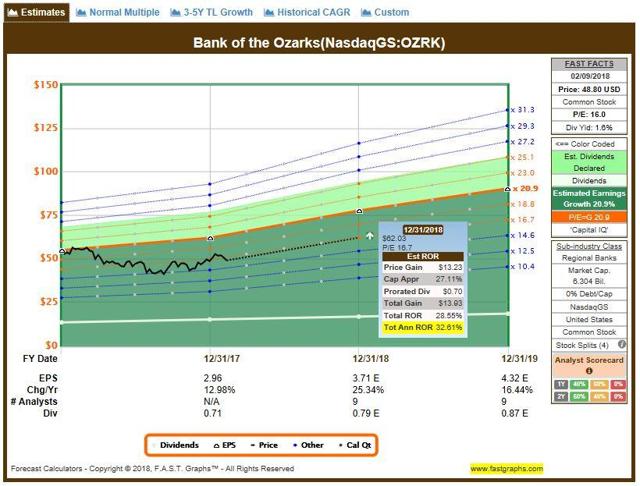This screenshot has width=640, height=486.
Task: Toggle Other in the chart legend
Action: click(309, 445)
